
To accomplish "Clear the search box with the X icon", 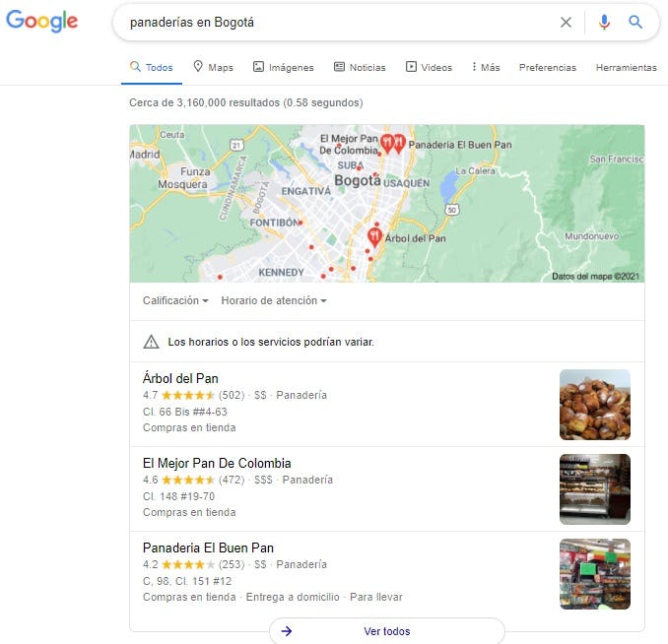I will click(566, 22).
